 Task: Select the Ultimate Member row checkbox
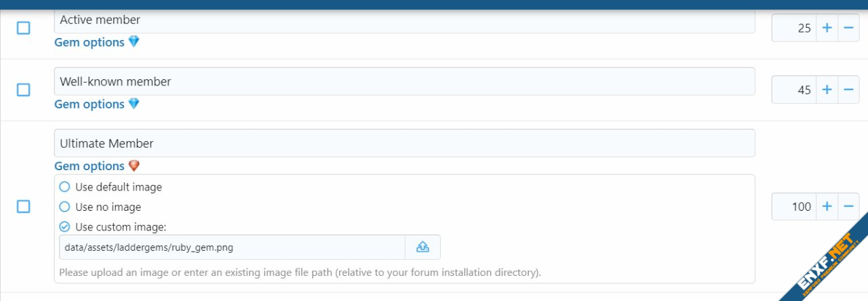pos(23,207)
